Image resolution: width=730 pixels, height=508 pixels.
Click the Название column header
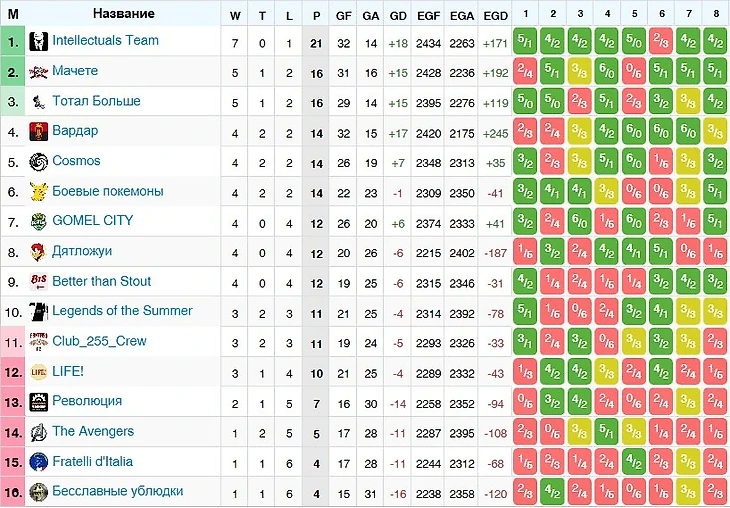click(x=123, y=14)
